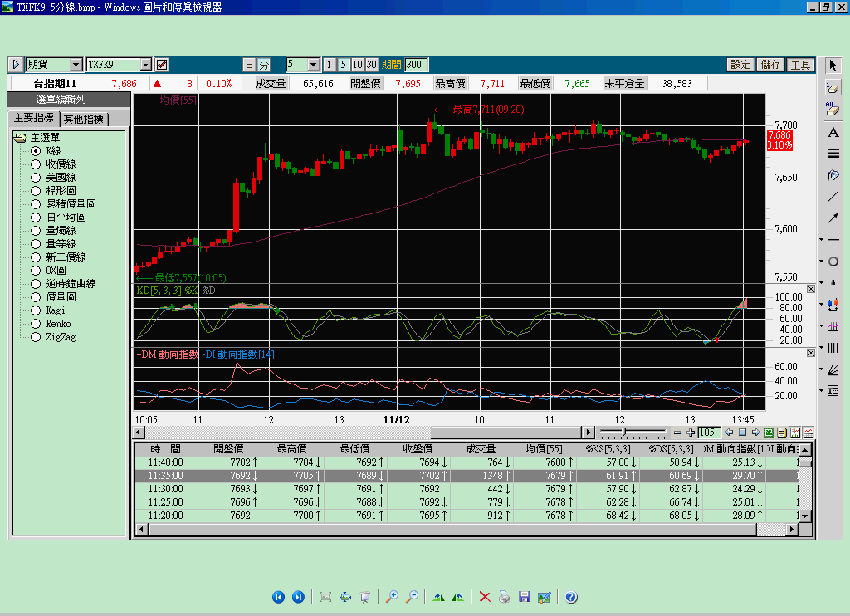
Task: Open the line thickness tool
Action: click(833, 154)
